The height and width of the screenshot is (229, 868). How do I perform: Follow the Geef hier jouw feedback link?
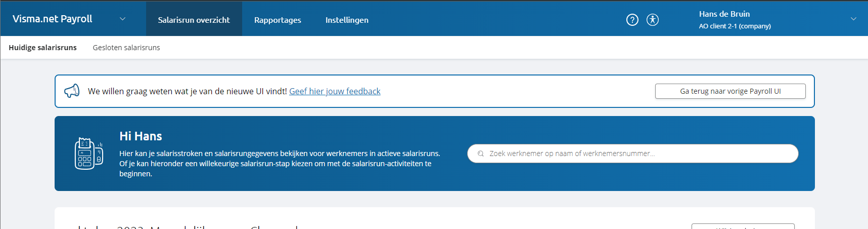[x=335, y=91]
